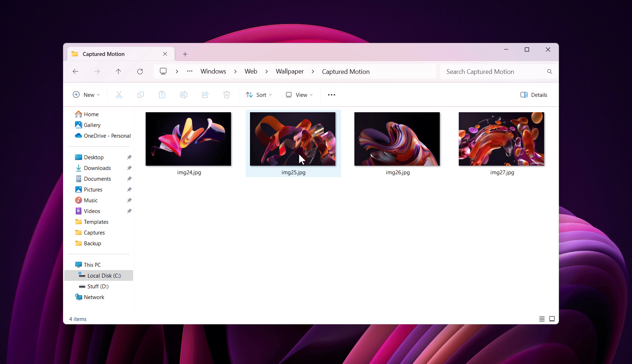Image resolution: width=632 pixels, height=364 pixels.
Task: Click the Share icon in toolbar
Action: tap(205, 95)
